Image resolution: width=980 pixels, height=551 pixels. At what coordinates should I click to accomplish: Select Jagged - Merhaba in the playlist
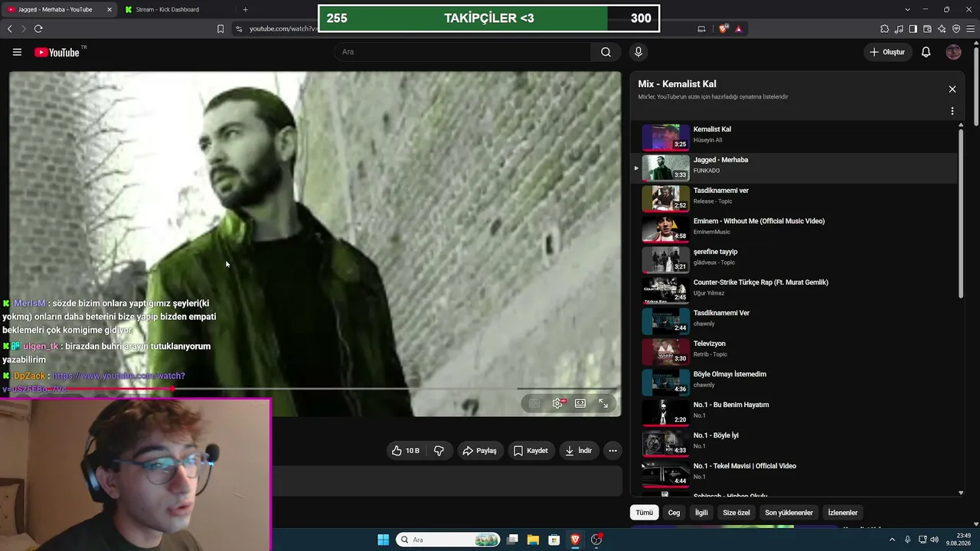click(x=795, y=168)
